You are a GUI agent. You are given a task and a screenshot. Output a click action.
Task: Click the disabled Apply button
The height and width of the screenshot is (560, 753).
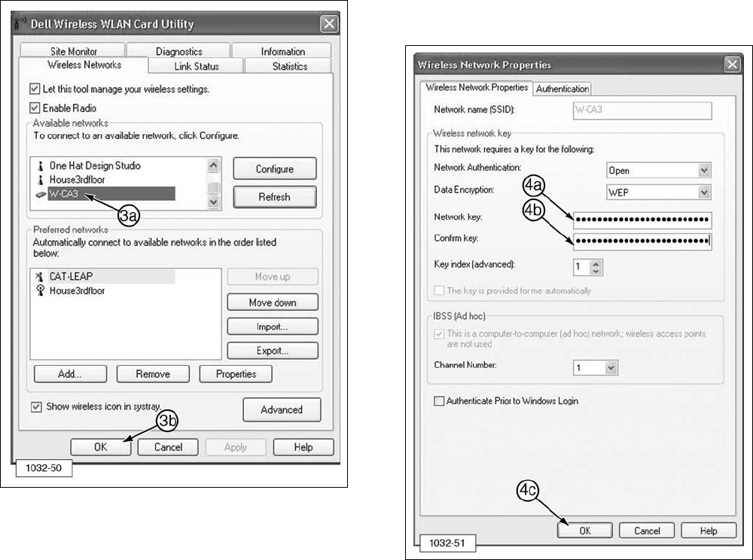click(235, 447)
